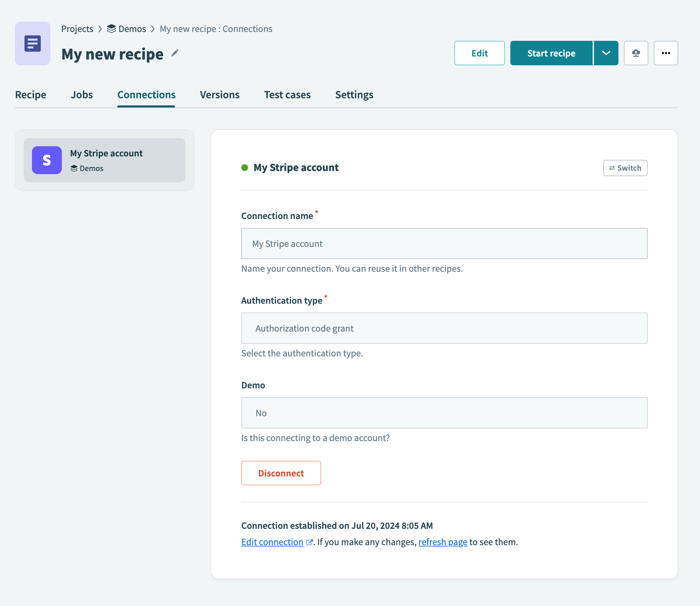Open the Authentication type selector
The height and width of the screenshot is (606, 700).
point(444,328)
